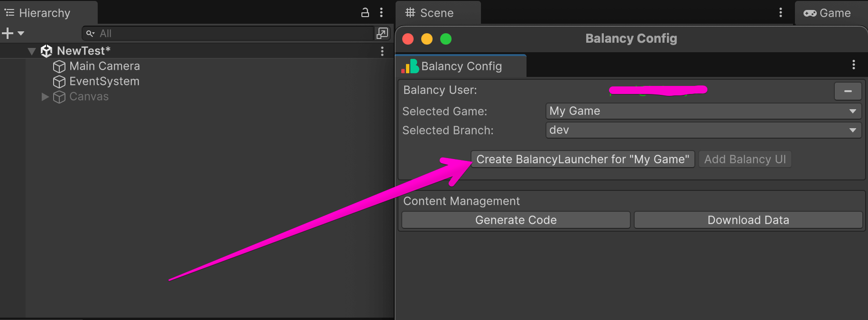The width and height of the screenshot is (868, 320).
Task: Click the Selected Branch label
Action: point(448,130)
